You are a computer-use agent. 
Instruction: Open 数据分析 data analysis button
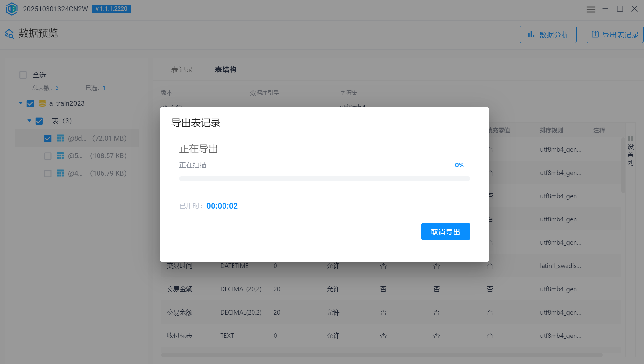(x=548, y=35)
